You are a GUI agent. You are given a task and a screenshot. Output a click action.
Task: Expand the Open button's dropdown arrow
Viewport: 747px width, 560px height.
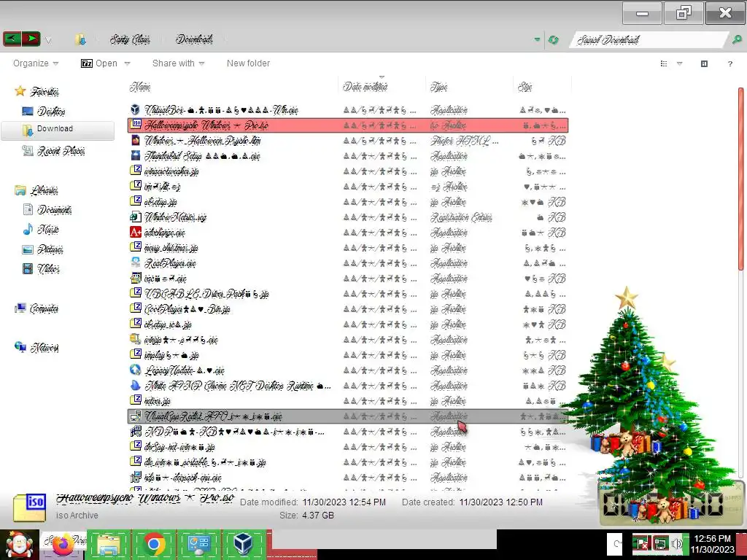pos(127,63)
